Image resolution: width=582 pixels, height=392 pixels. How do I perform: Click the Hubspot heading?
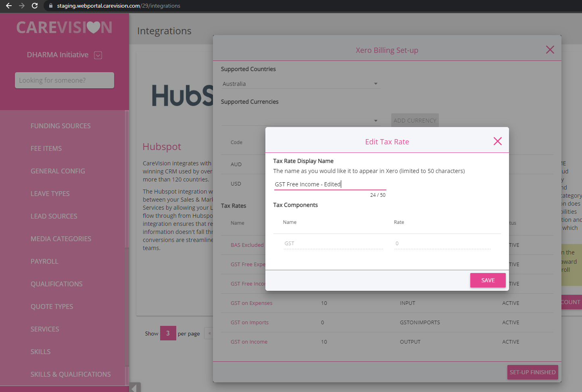tap(162, 146)
